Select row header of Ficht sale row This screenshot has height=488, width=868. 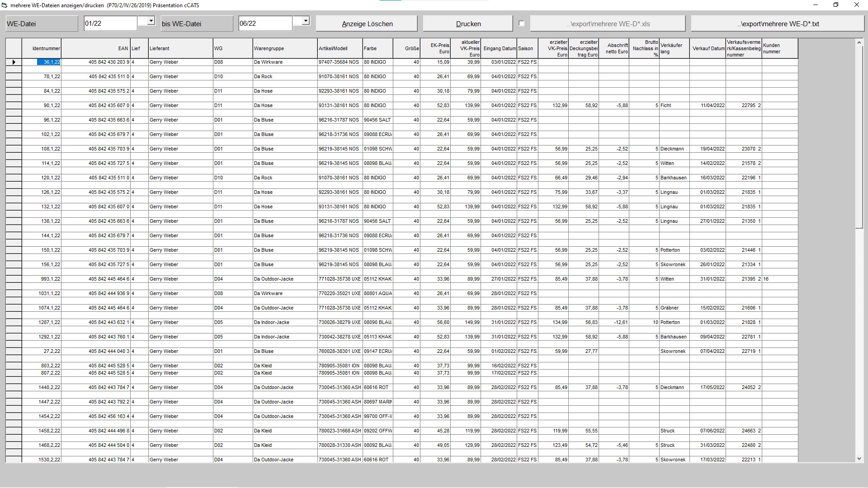14,105
